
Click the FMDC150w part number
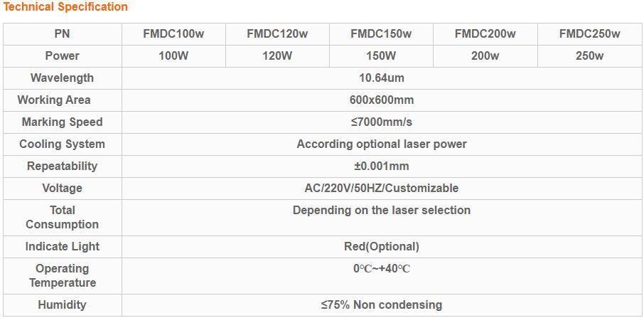pos(381,33)
